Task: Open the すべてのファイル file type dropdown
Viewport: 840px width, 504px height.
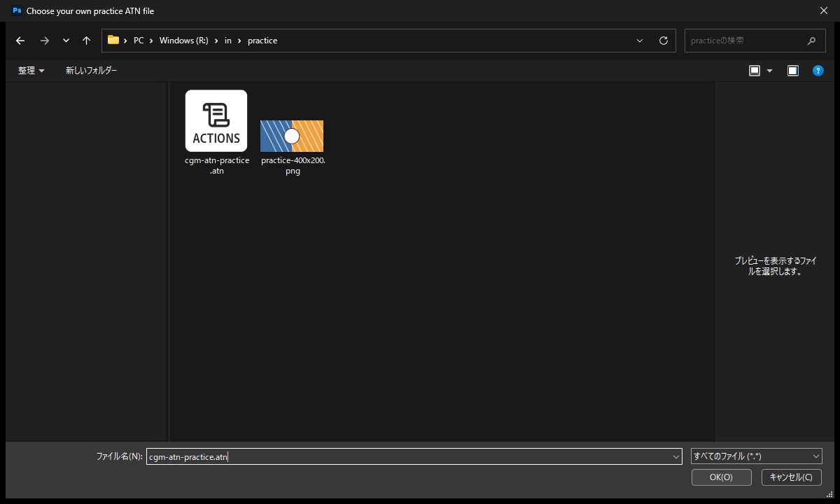Action: (x=757, y=456)
